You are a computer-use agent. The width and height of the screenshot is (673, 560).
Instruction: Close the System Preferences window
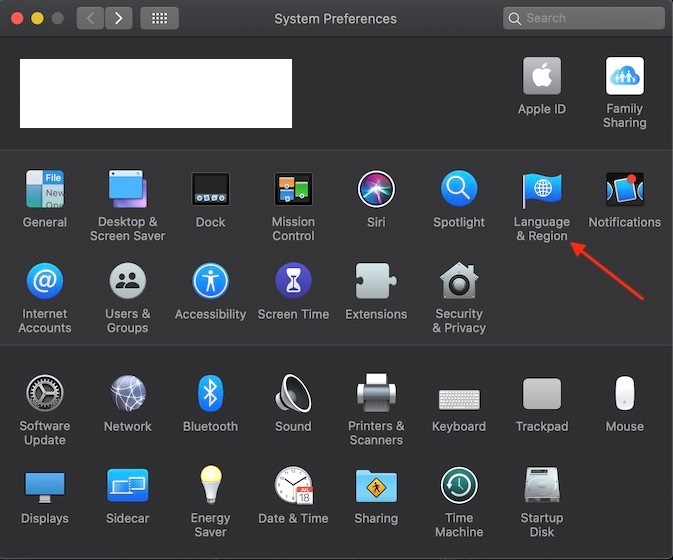click(x=17, y=18)
